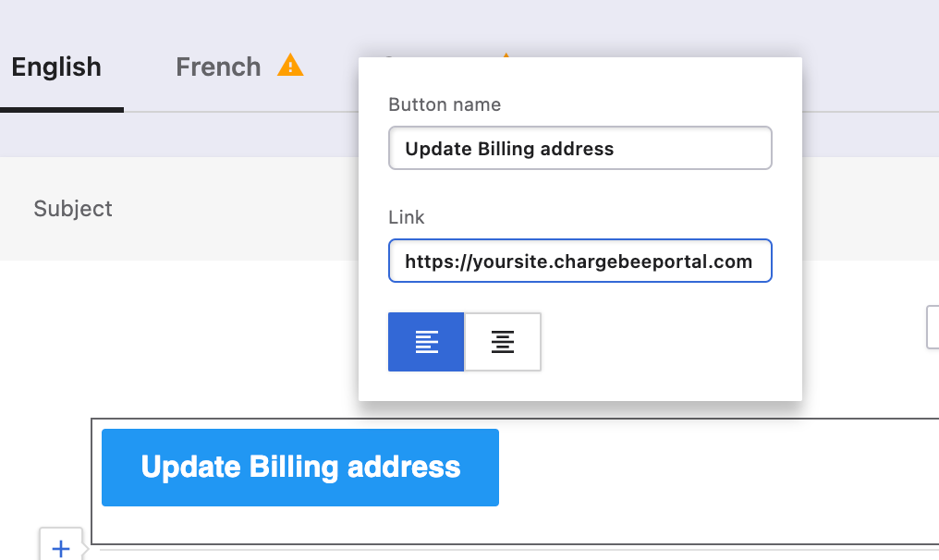Focus the Link URL input field
Image resolution: width=939 pixels, height=560 pixels.
(579, 262)
